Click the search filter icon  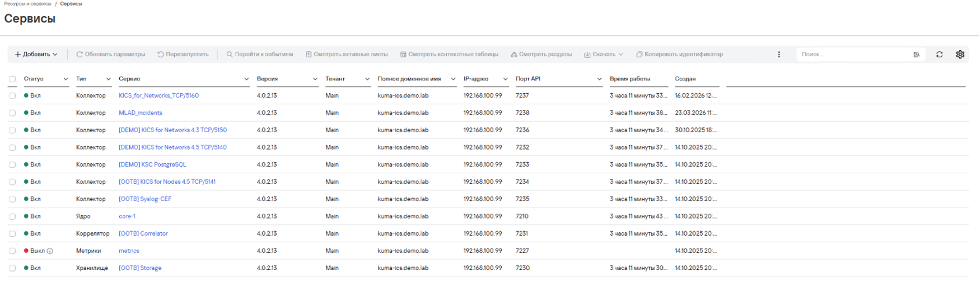pyautogui.click(x=916, y=54)
